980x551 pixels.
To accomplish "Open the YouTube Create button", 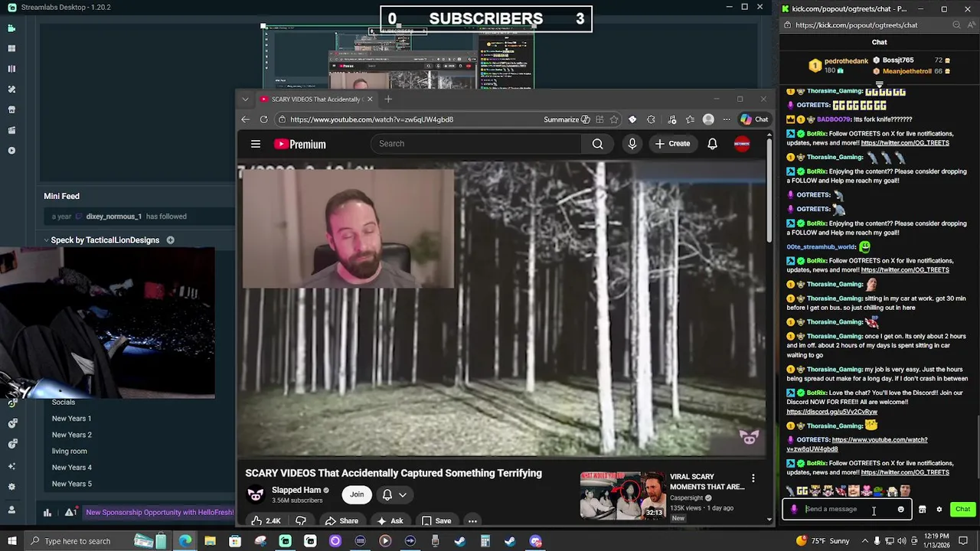I will pyautogui.click(x=672, y=144).
